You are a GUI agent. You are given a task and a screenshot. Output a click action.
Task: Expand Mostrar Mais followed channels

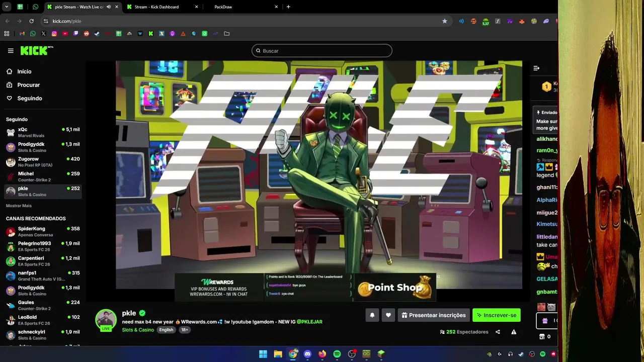point(19,206)
